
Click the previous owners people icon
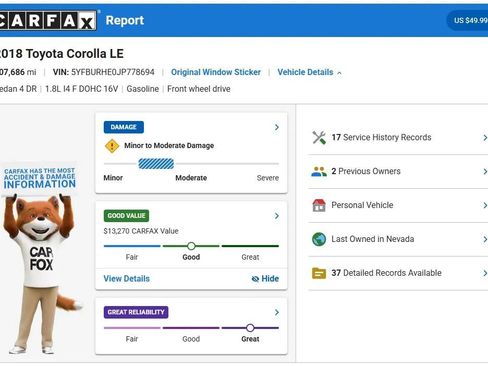point(319,171)
